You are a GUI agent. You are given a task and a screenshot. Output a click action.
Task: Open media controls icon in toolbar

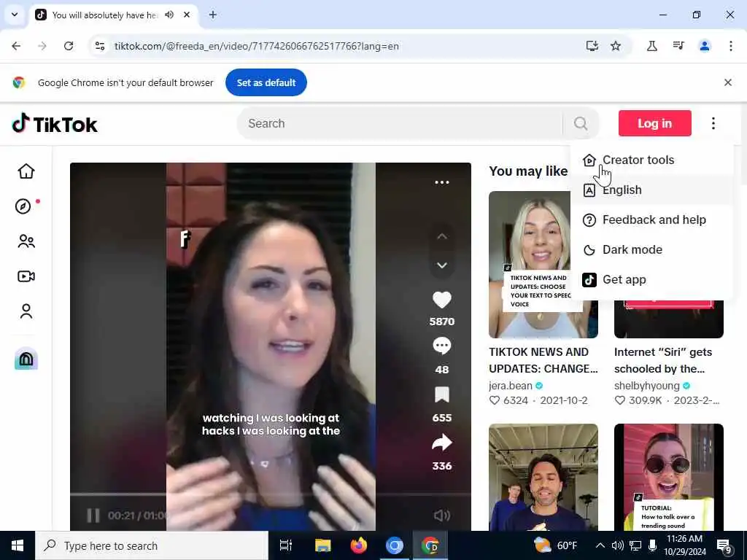678,46
